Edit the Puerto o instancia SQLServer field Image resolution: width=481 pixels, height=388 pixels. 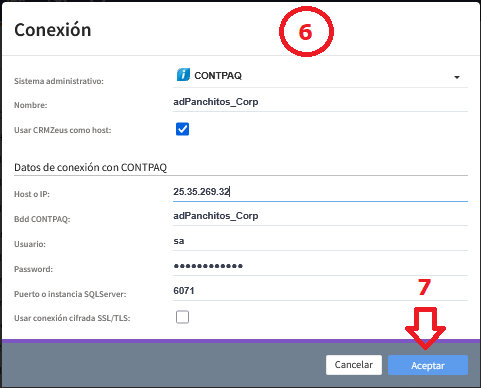click(320, 291)
